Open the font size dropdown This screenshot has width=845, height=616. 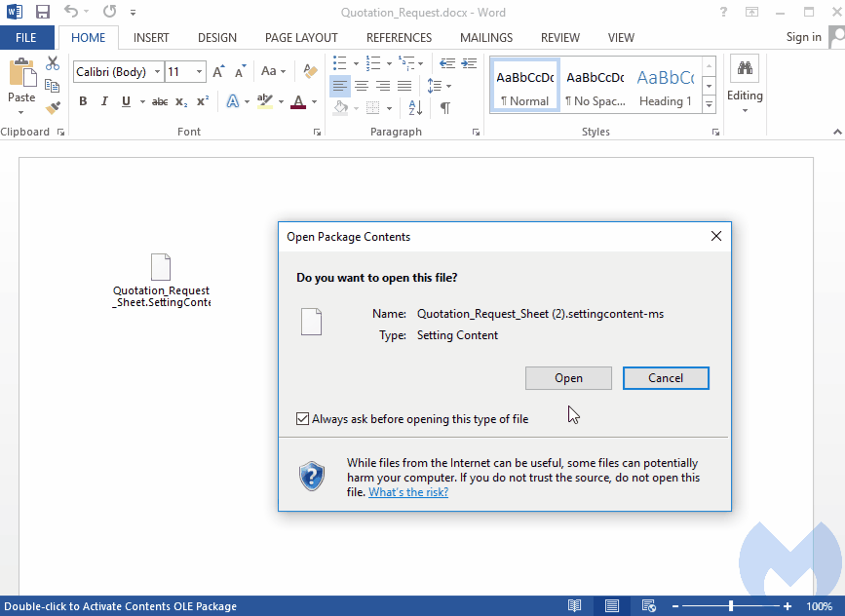(x=200, y=72)
